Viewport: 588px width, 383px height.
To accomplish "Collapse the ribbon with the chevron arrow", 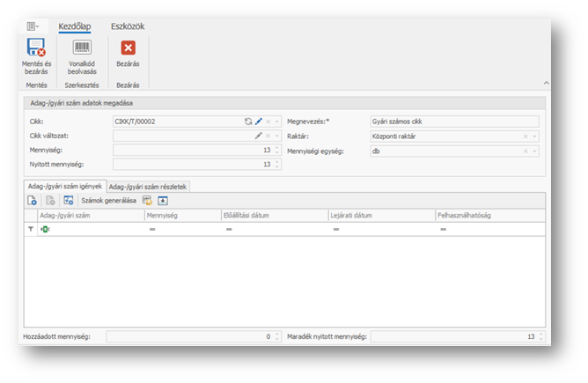I will [545, 83].
